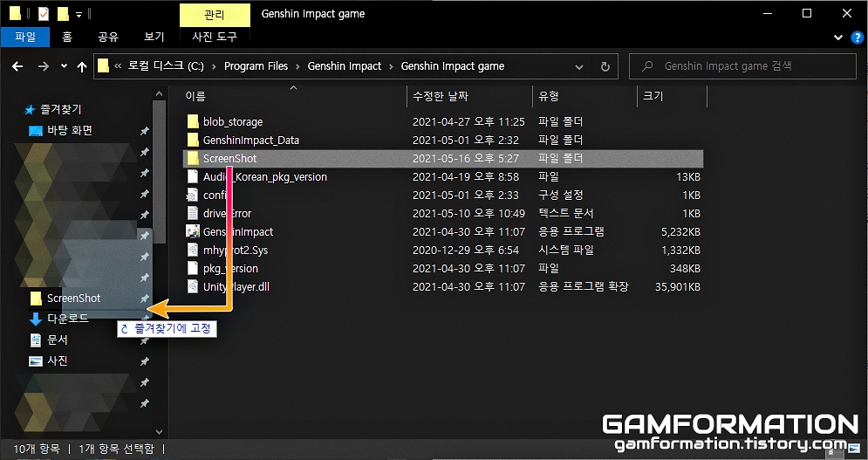868x460 pixels.
Task: Open 다운로드 in the sidebar
Action: (67, 319)
